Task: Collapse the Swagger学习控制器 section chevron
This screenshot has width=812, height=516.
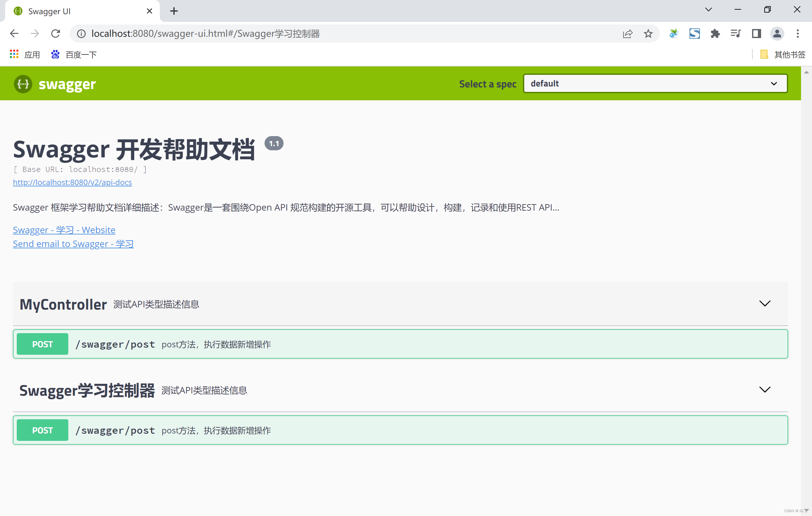Action: pos(764,390)
